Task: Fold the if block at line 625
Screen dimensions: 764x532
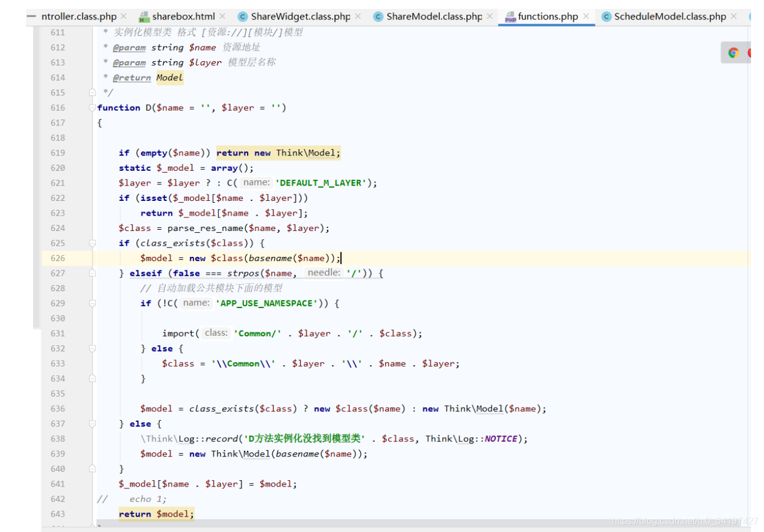Action: [92, 243]
